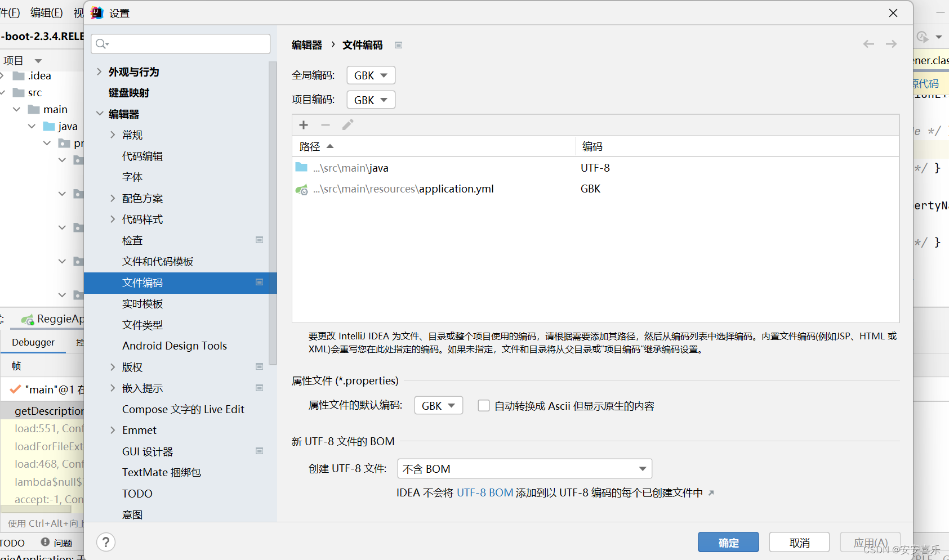Switch to the Debugger tab
The width and height of the screenshot is (949, 560).
click(x=33, y=342)
